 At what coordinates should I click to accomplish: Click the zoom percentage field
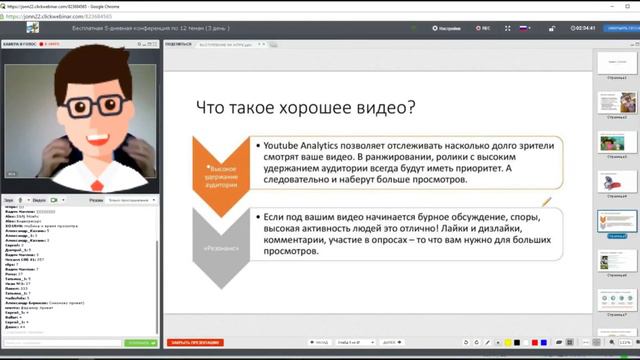pyautogui.click(x=625, y=342)
